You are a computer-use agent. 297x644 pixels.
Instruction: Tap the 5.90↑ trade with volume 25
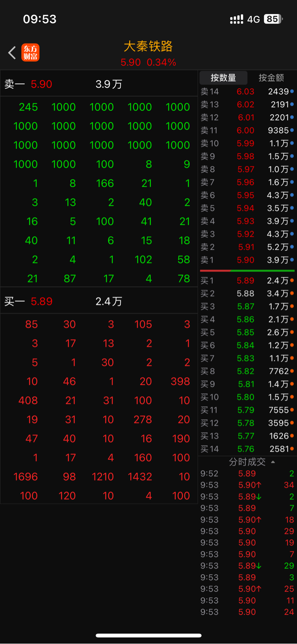(247, 589)
